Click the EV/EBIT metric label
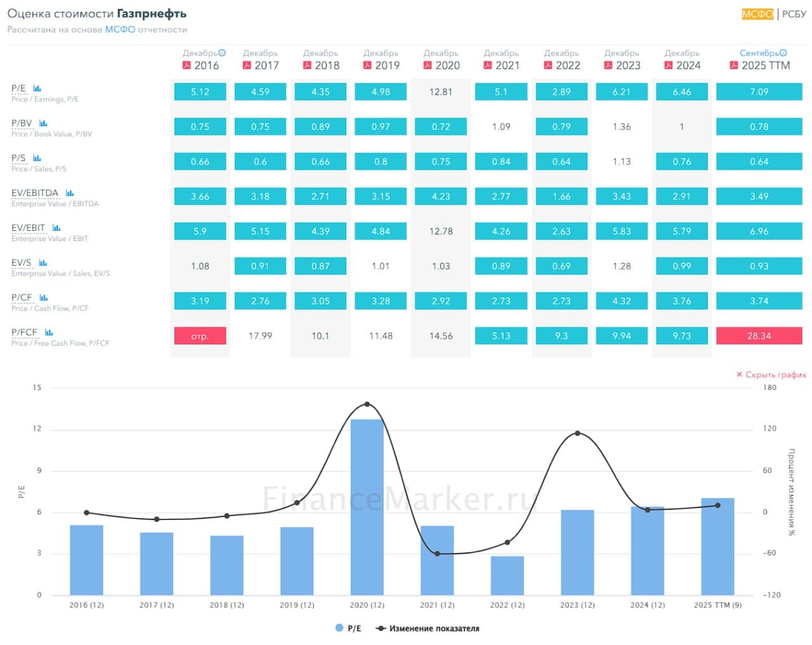812x645 pixels. tap(28, 228)
